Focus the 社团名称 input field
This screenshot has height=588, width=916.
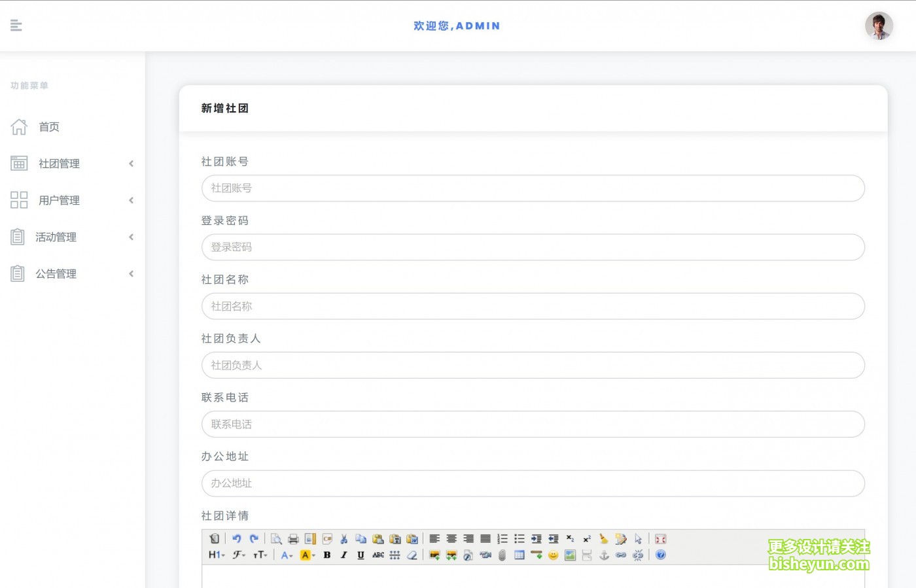533,306
